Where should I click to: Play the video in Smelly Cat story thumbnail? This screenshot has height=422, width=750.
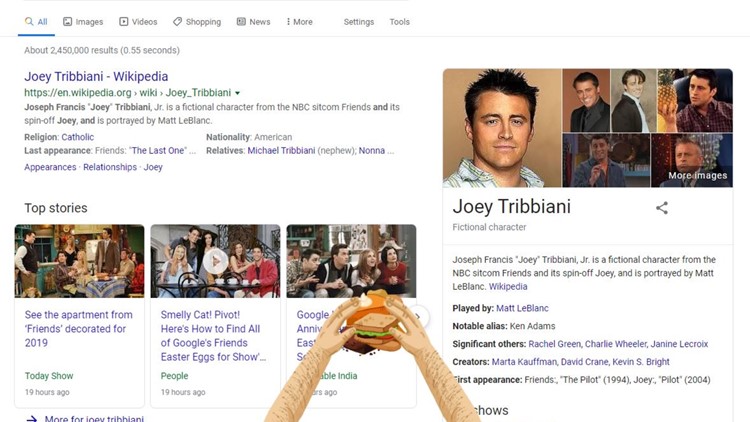[215, 261]
